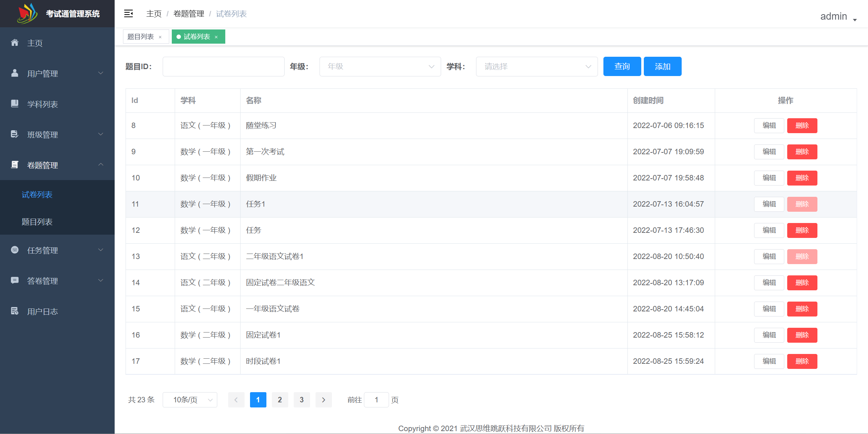Delete the 第一次考试 paper

(x=802, y=152)
